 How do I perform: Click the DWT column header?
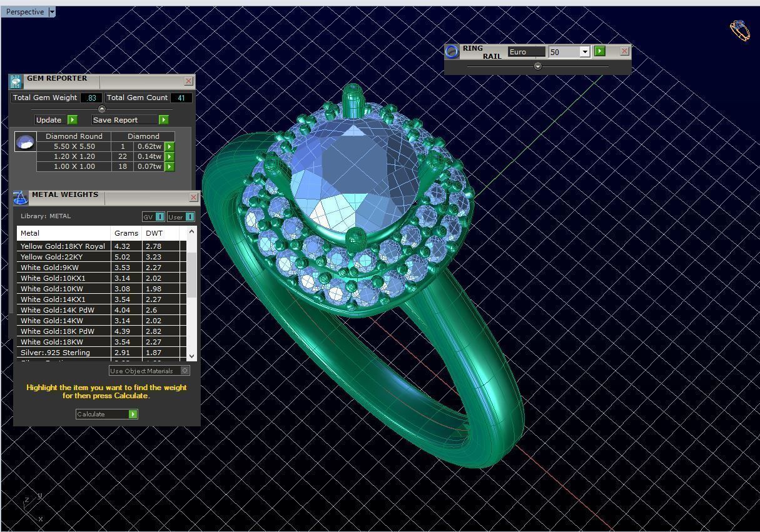161,233
